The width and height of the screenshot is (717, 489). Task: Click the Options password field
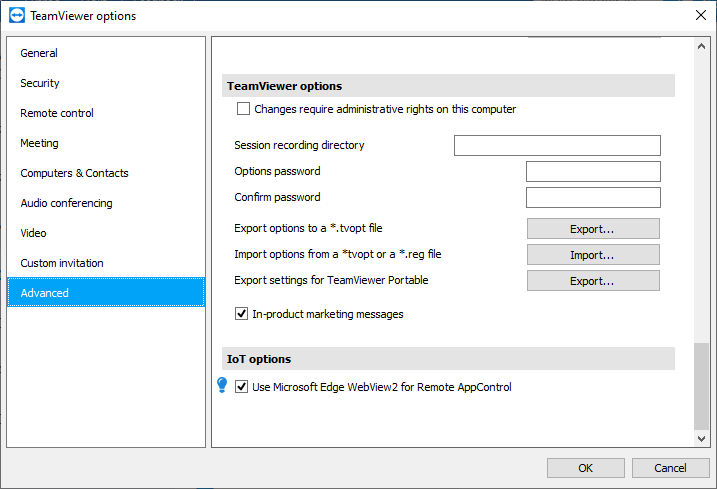tap(593, 172)
